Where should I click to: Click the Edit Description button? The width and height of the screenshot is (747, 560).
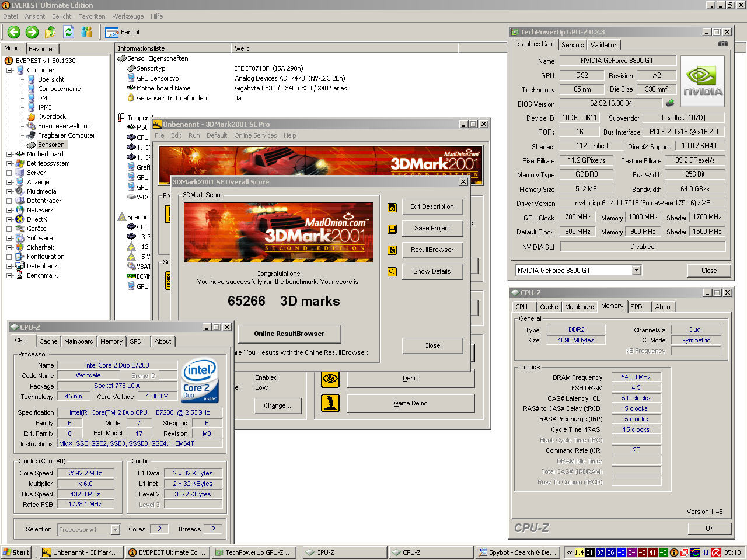coord(432,206)
